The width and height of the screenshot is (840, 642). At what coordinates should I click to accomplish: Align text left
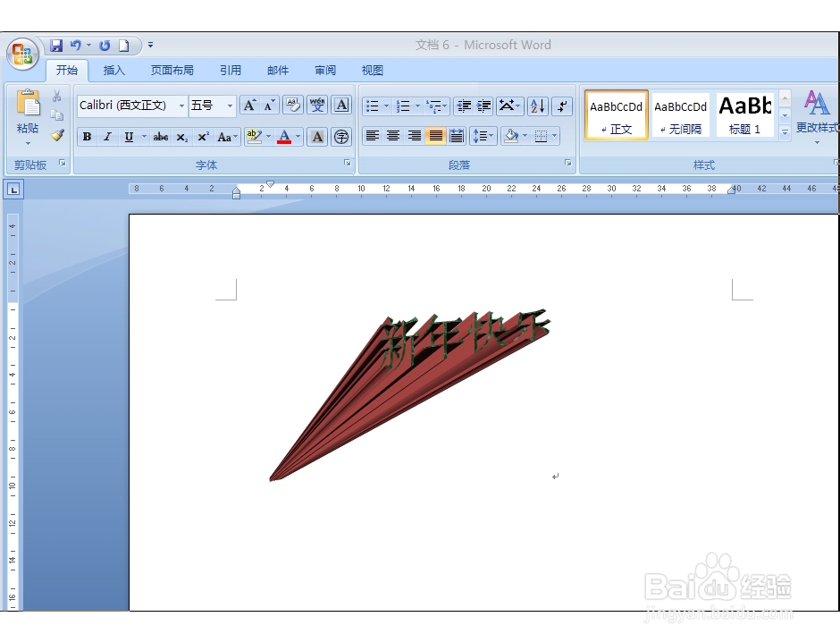373,136
